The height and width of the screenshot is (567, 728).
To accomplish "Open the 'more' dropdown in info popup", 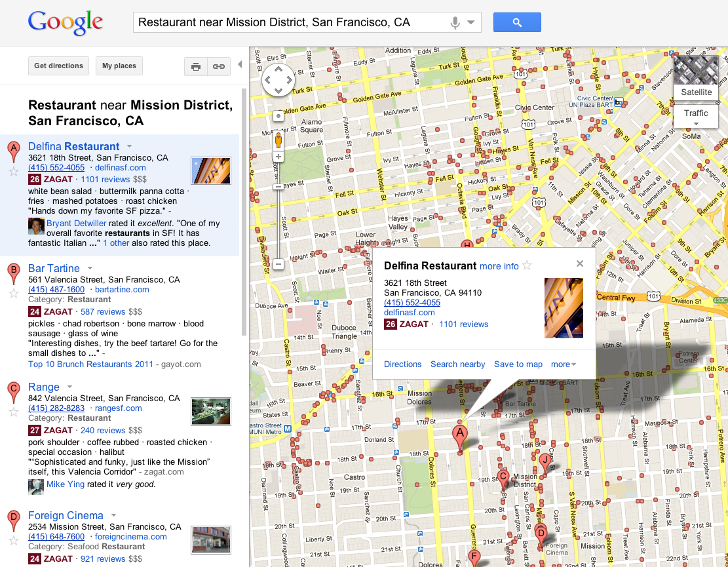I will coord(563,364).
